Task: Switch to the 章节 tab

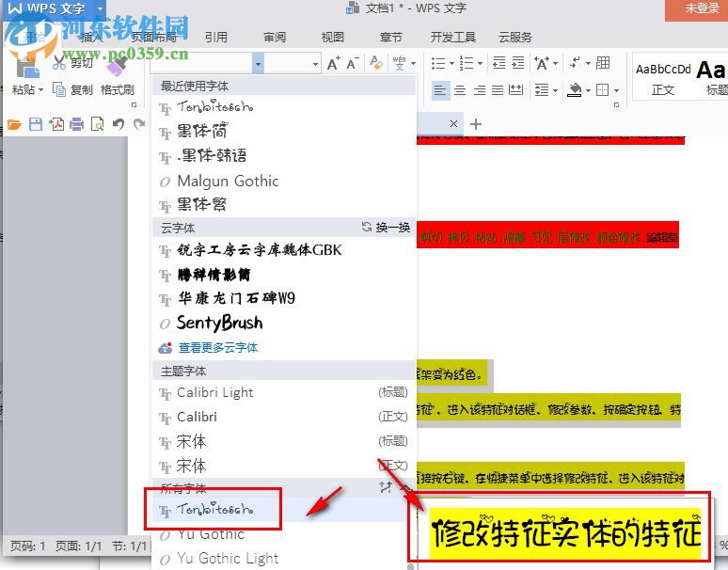Action: point(390,37)
